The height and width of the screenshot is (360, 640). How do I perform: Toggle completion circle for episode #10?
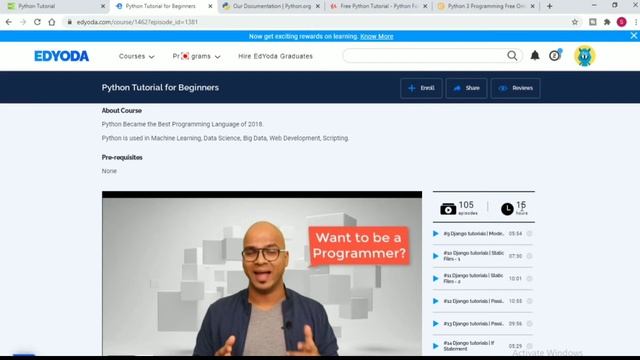(x=529, y=256)
